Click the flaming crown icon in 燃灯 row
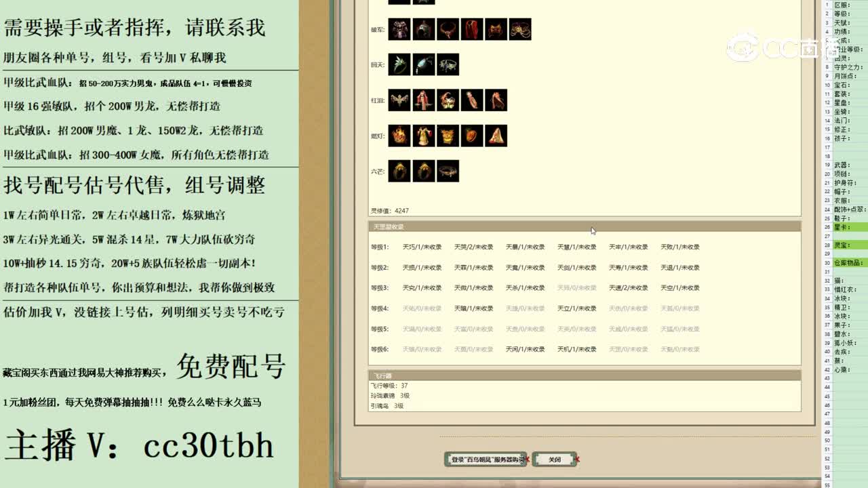 [399, 136]
